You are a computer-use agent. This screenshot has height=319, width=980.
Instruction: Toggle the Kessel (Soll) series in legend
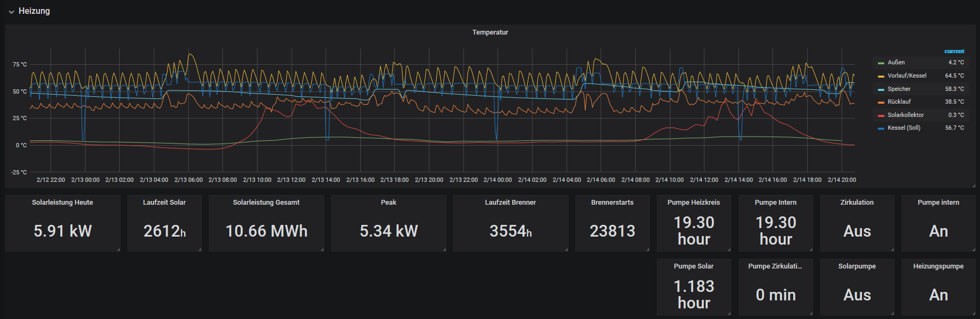tap(904, 128)
